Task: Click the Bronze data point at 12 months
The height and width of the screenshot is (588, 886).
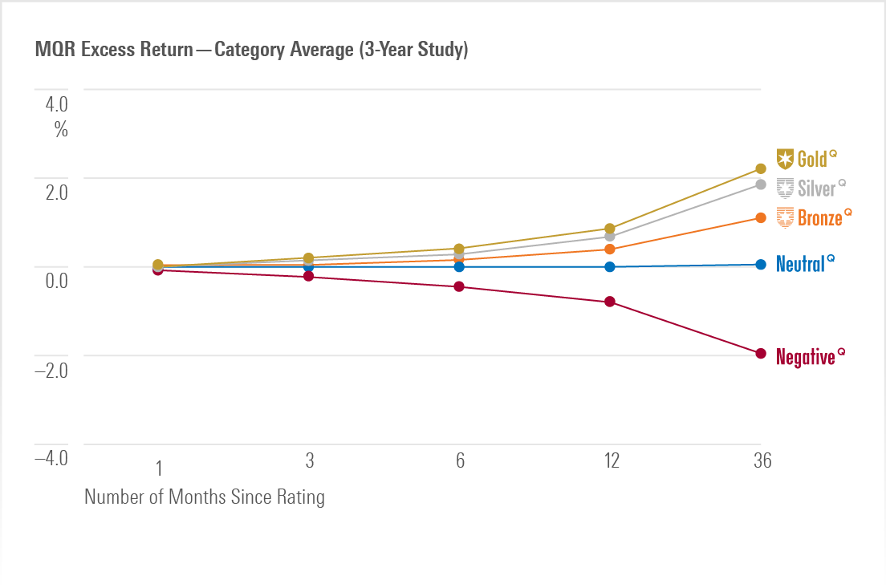Action: click(x=610, y=249)
